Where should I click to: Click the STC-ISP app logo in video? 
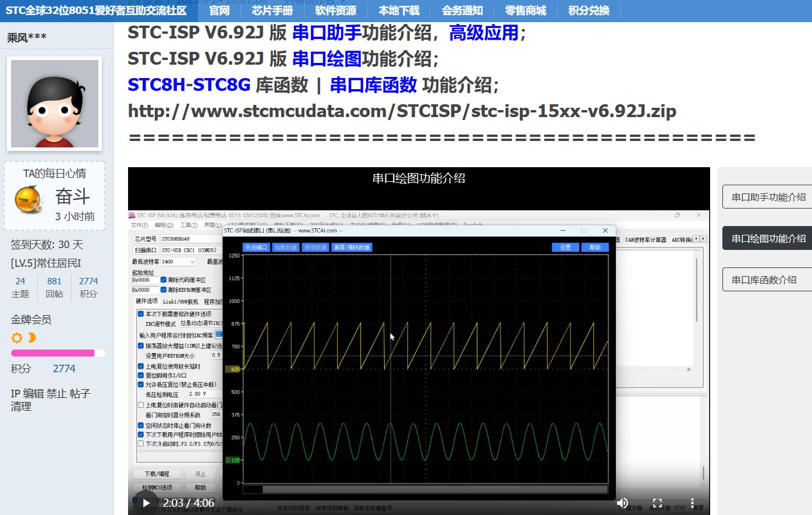[132, 216]
